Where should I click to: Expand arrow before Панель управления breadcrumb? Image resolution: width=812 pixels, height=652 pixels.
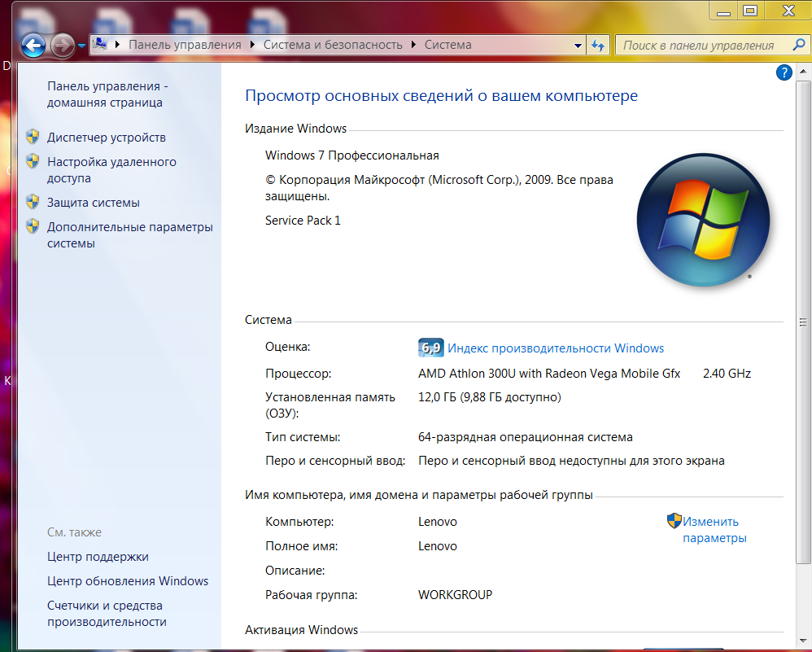pyautogui.click(x=117, y=45)
